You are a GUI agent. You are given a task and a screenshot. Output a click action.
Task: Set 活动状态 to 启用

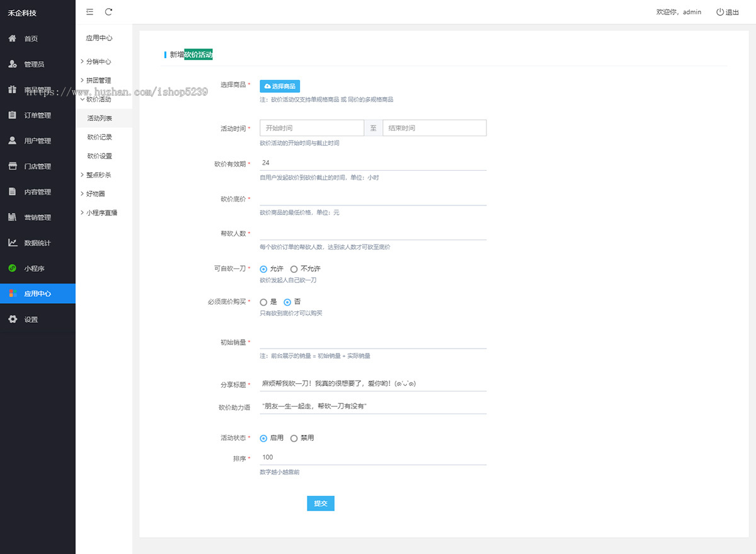263,438
